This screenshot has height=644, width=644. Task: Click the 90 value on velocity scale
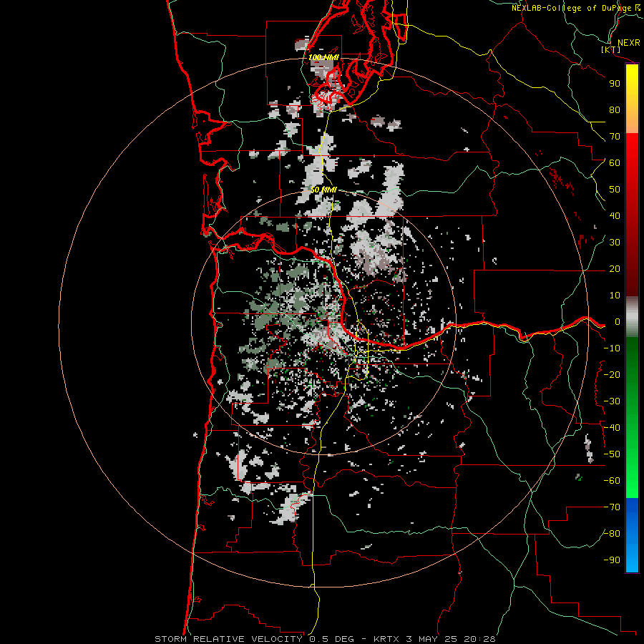point(615,84)
